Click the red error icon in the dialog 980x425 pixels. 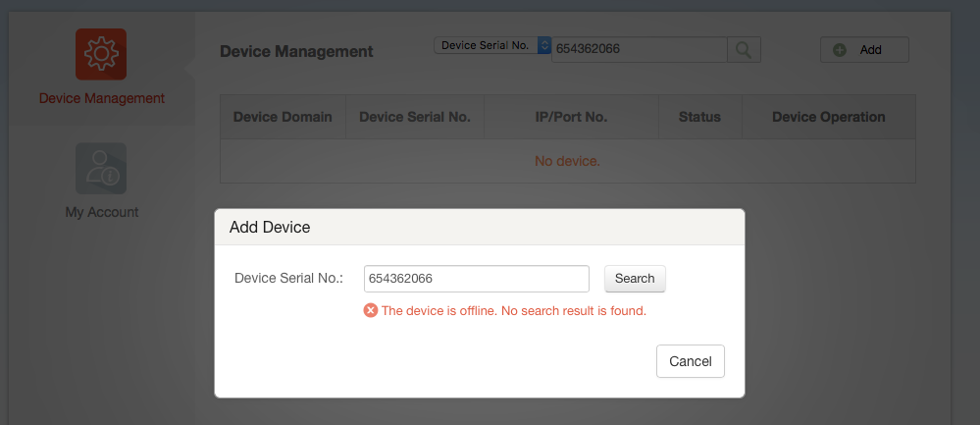point(371,311)
